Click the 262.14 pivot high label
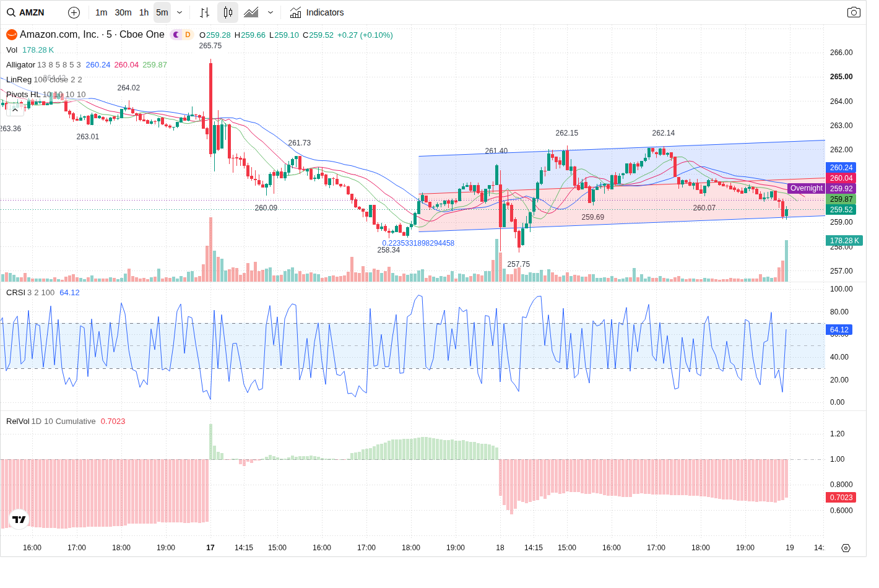Screen dimensions: 879x588 pyautogui.click(x=664, y=133)
